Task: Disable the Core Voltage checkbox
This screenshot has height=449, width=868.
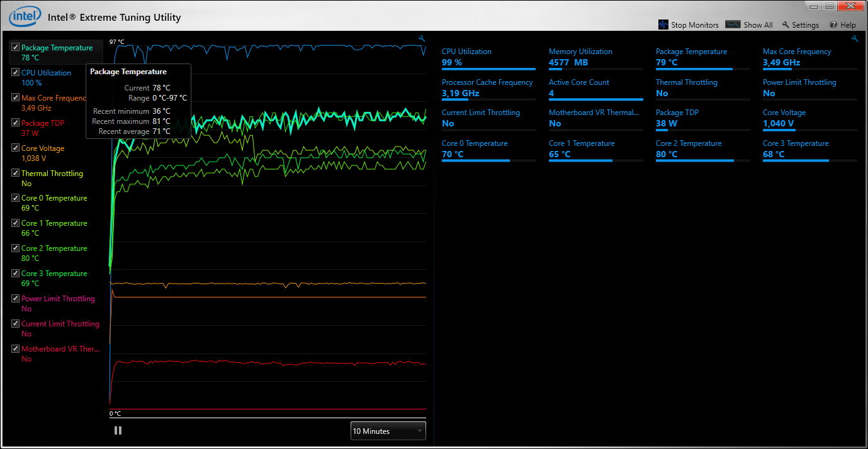Action: tap(16, 148)
